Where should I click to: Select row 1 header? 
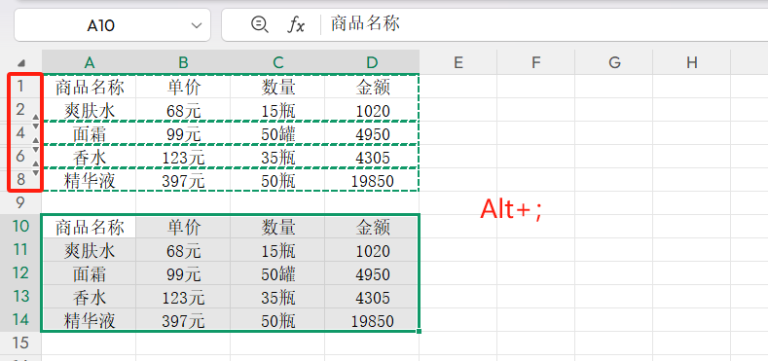tap(21, 86)
